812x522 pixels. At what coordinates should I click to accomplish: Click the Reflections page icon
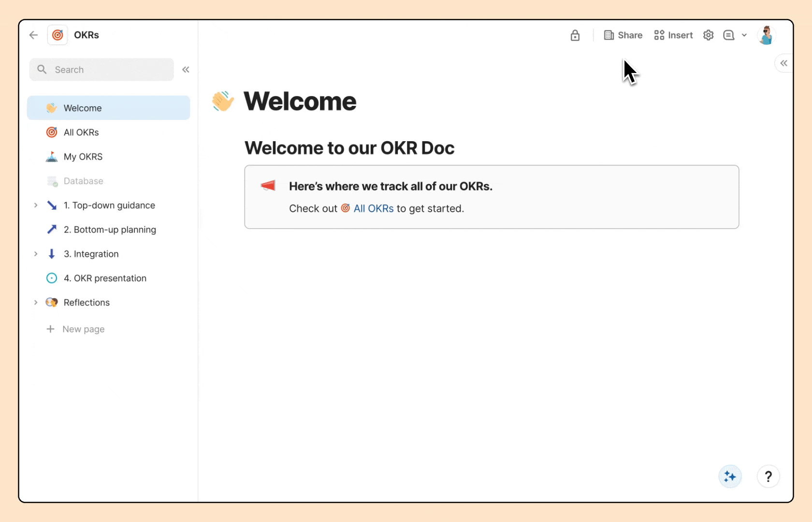coord(52,303)
